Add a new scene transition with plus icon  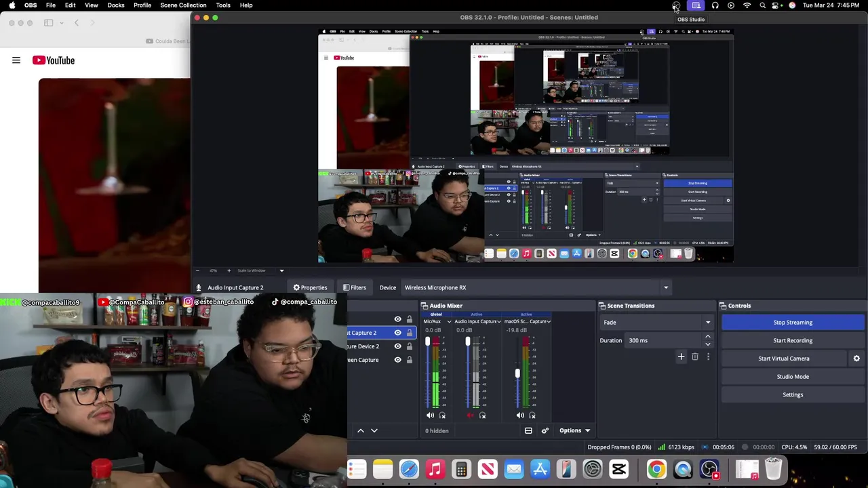click(x=681, y=357)
